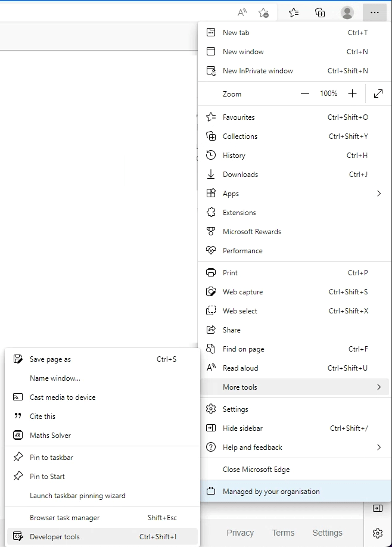Click Share in the menu
The width and height of the screenshot is (392, 547).
coord(294,330)
